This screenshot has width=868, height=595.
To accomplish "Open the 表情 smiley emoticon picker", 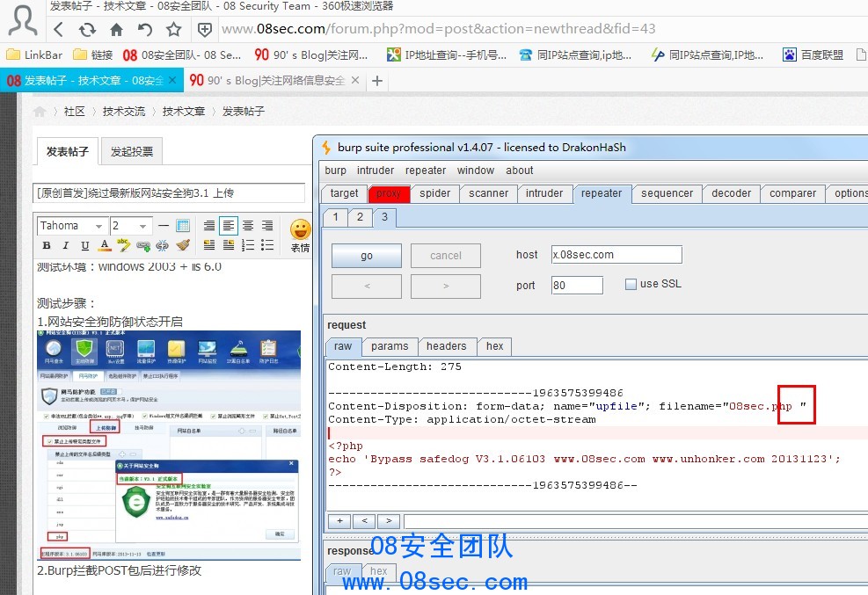I will [x=300, y=236].
